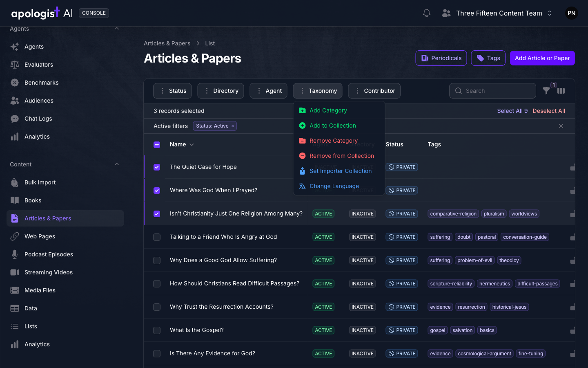The width and height of the screenshot is (588, 368).
Task: Choose Remove Category
Action: pos(339,141)
